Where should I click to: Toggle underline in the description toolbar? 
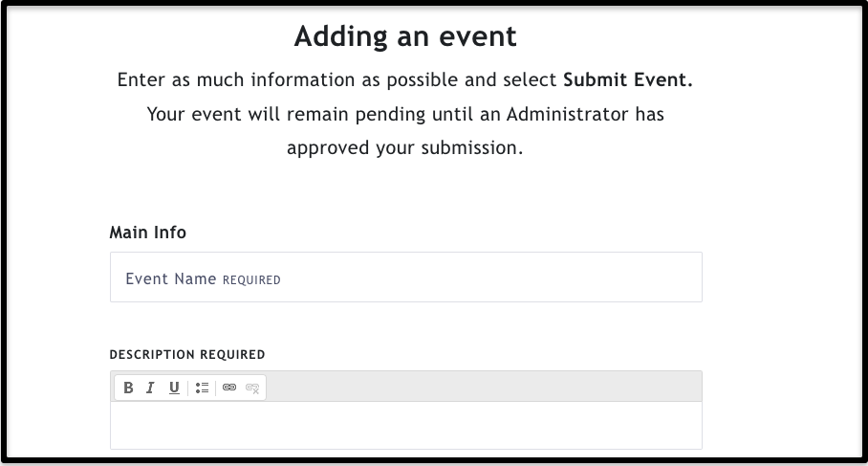click(174, 388)
